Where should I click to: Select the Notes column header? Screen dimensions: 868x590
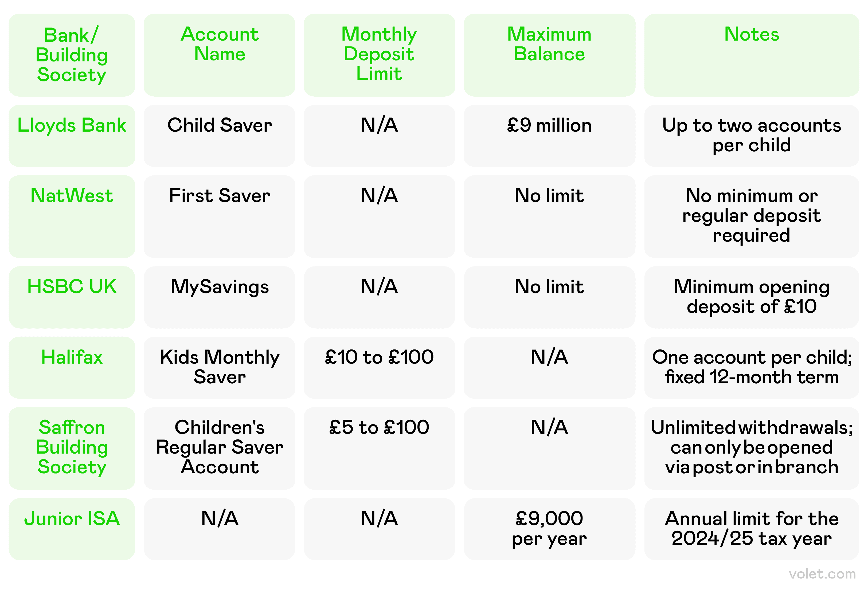[752, 34]
